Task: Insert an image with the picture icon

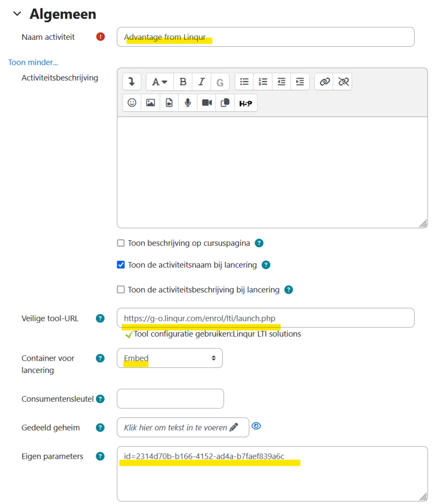Action: pyautogui.click(x=151, y=103)
